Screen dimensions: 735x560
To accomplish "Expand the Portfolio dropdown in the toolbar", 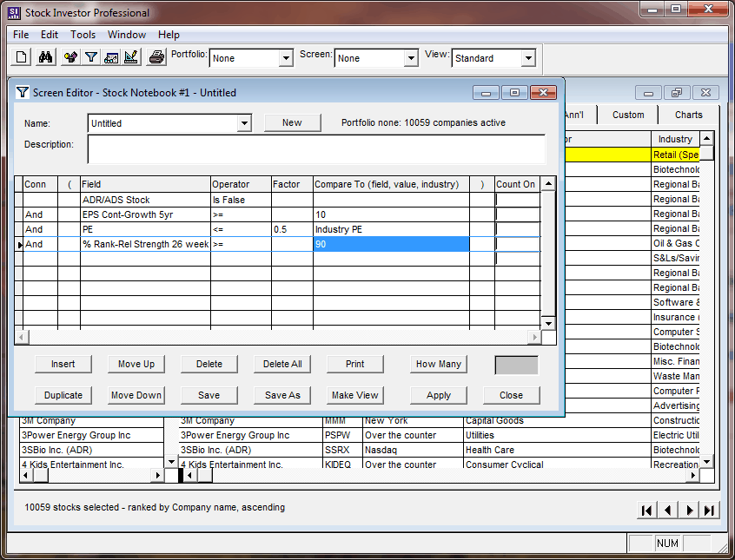I will (286, 59).
